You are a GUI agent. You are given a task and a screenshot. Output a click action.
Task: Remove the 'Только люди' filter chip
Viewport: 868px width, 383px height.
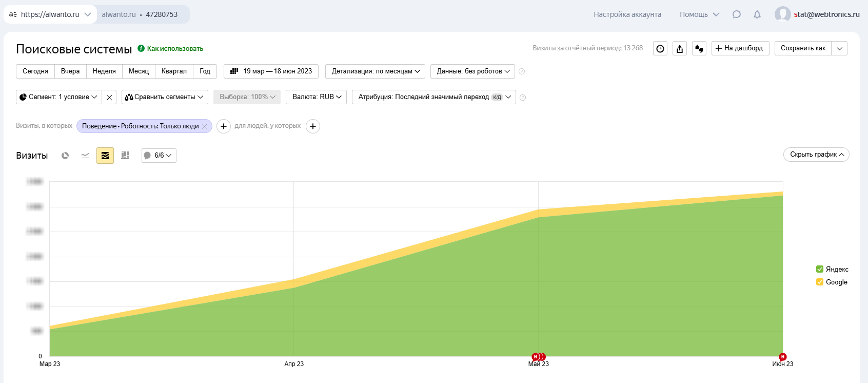[205, 126]
